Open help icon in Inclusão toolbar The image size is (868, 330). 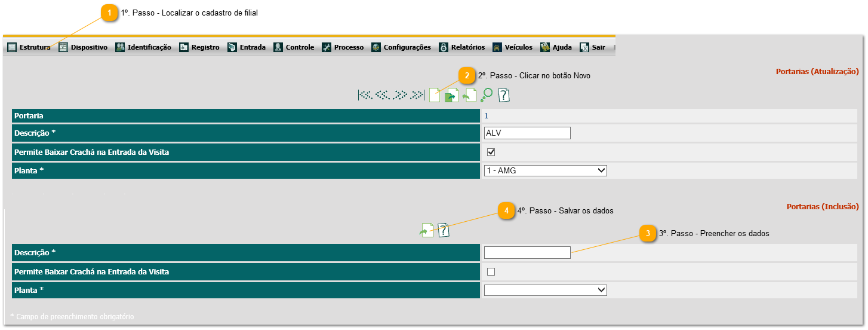click(443, 230)
